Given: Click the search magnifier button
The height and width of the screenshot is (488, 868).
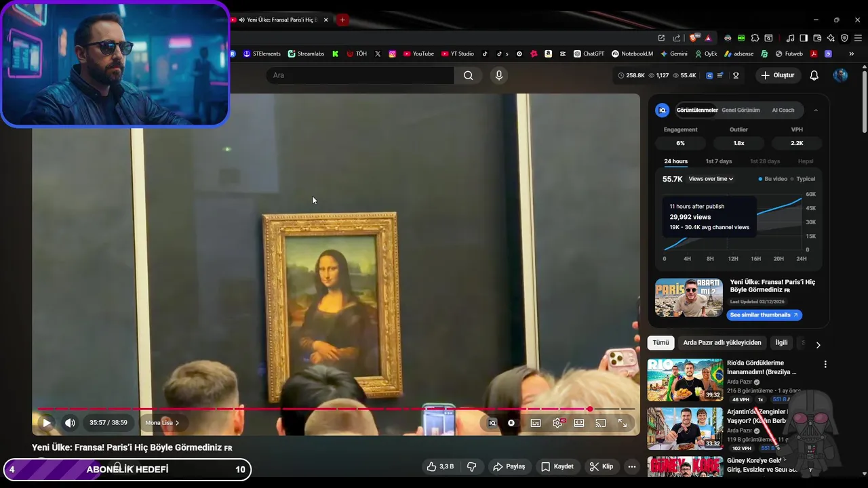Looking at the screenshot, I should point(469,75).
